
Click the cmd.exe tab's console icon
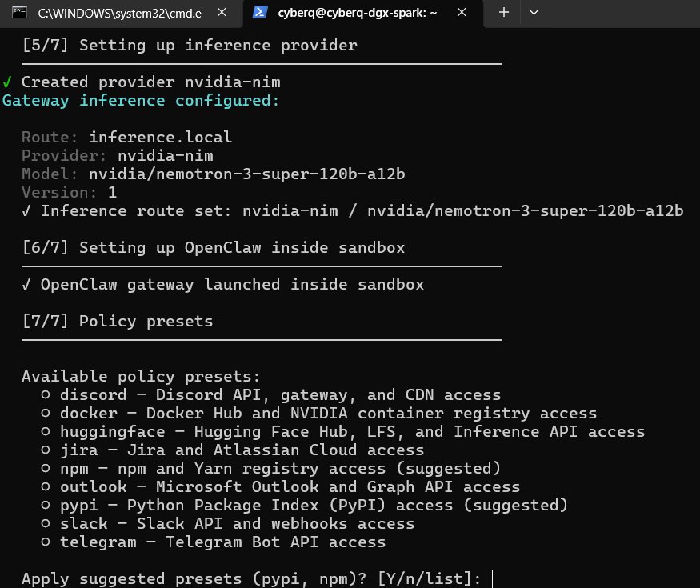tap(22, 13)
